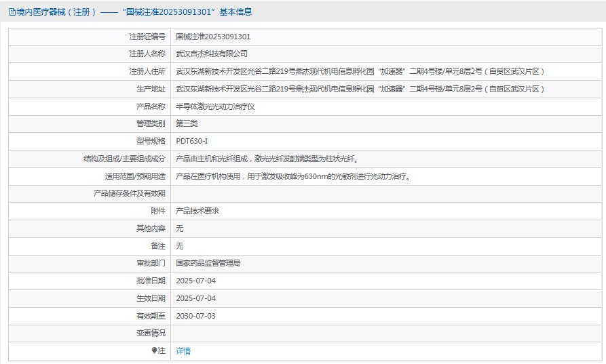Click the document icon before 境内医疗器械 title

(12, 12)
